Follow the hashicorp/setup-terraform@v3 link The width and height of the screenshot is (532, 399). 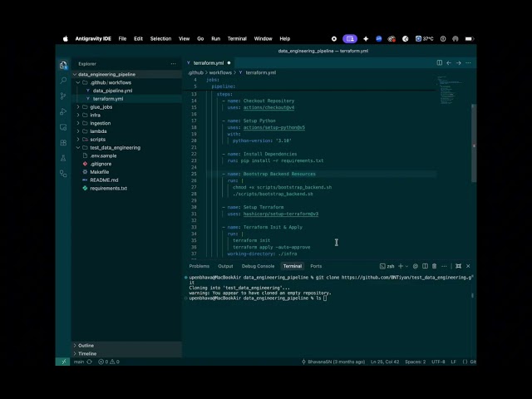pos(281,214)
